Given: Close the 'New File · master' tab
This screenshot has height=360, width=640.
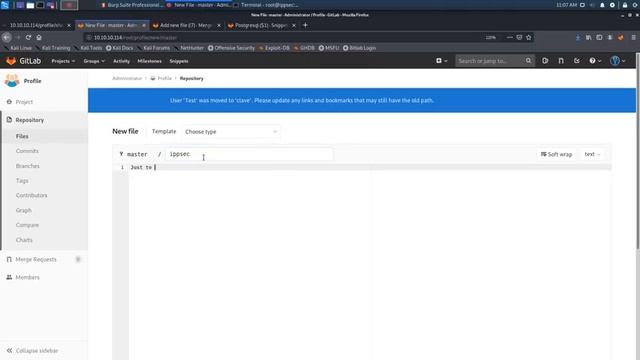Looking at the screenshot, I should [144, 25].
